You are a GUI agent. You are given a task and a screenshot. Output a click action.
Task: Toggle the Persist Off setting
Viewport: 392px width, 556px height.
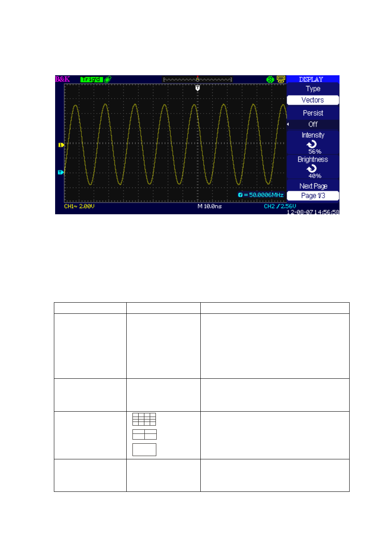tap(313, 124)
